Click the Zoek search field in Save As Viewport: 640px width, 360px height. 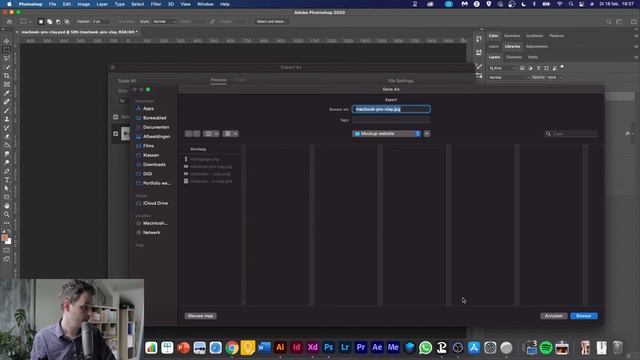point(571,133)
